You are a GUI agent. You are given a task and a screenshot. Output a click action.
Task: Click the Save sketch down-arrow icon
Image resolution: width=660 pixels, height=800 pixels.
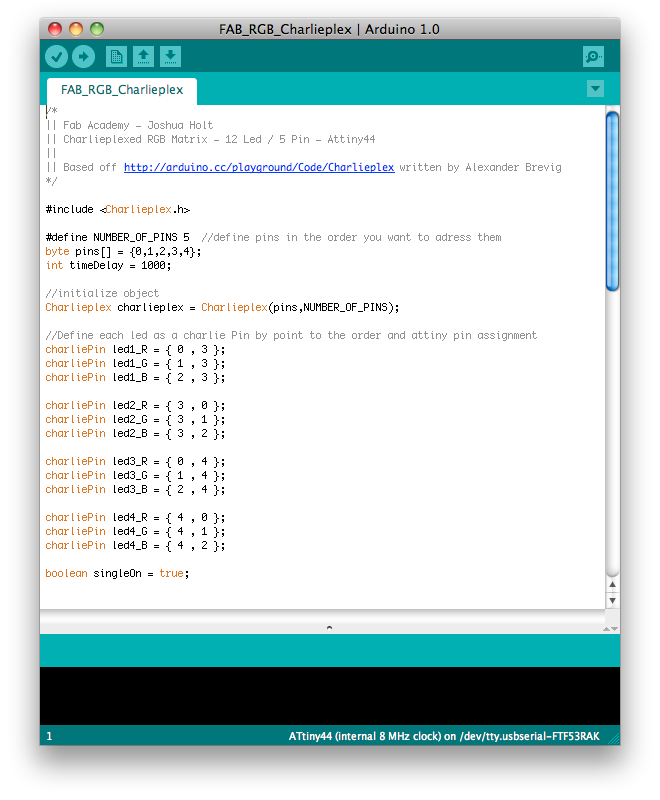170,57
